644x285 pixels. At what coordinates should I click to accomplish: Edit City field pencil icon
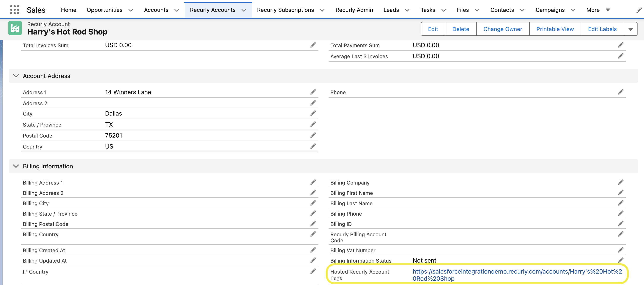point(313,113)
